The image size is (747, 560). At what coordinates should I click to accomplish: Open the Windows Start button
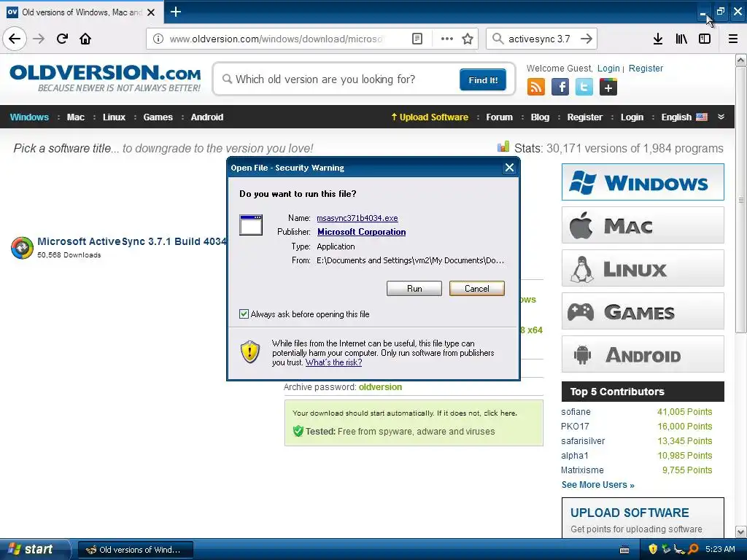tap(35, 549)
